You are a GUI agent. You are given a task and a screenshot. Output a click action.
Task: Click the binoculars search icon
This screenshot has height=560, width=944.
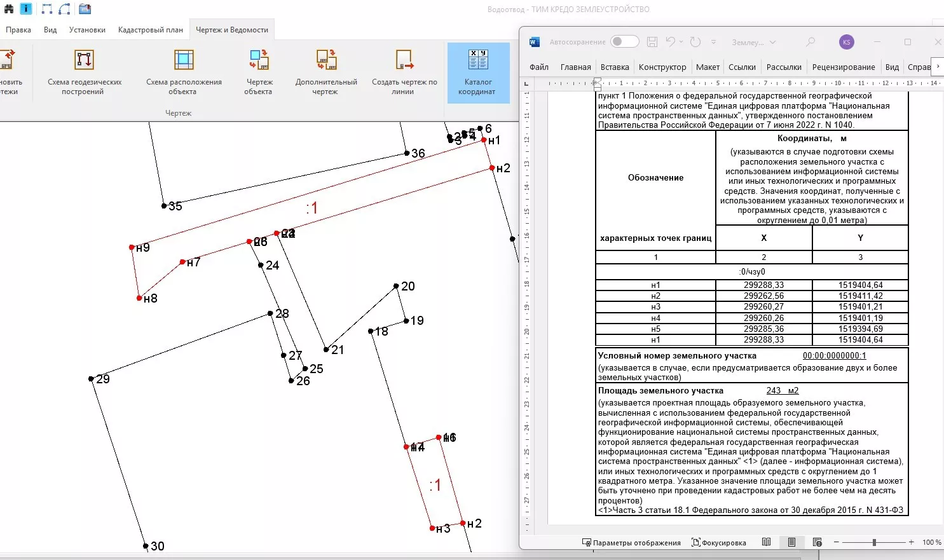click(9, 9)
